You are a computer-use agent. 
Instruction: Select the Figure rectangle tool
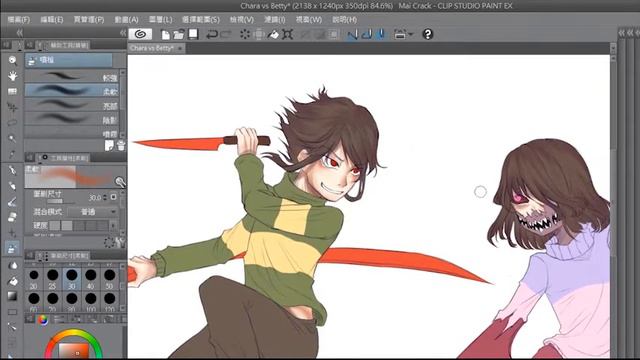[x=12, y=312]
